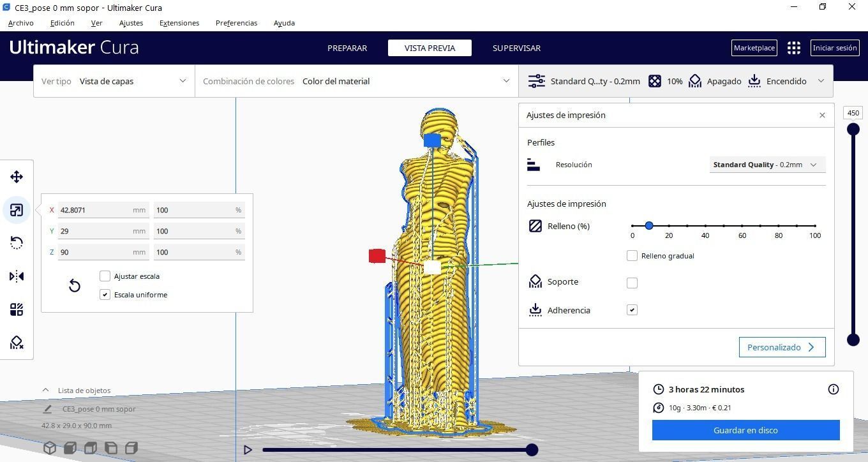
Task: Select the Mirror tool
Action: click(x=17, y=276)
